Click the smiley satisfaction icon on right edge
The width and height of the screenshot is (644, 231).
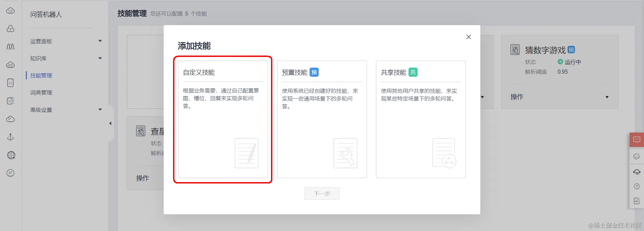(637, 157)
